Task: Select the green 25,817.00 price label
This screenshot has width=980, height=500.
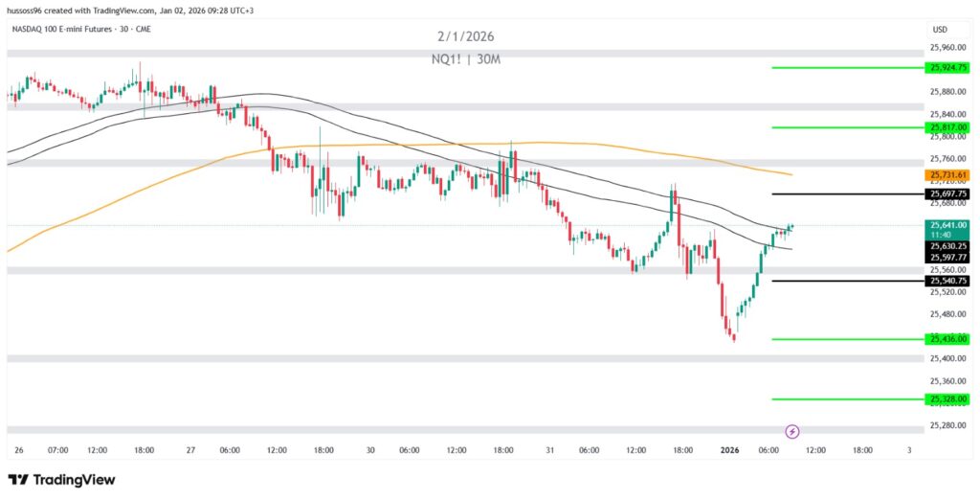Action: (947, 127)
